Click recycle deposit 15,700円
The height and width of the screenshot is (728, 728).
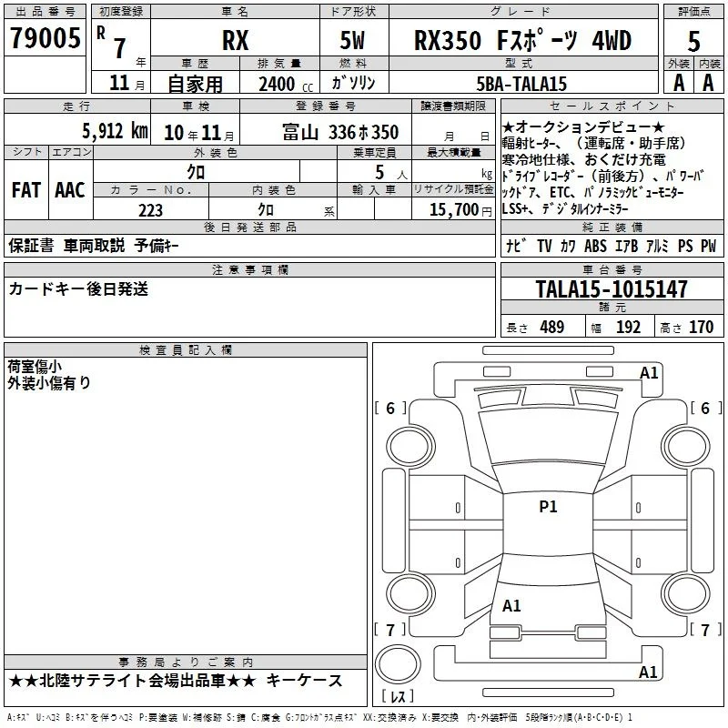point(460,210)
